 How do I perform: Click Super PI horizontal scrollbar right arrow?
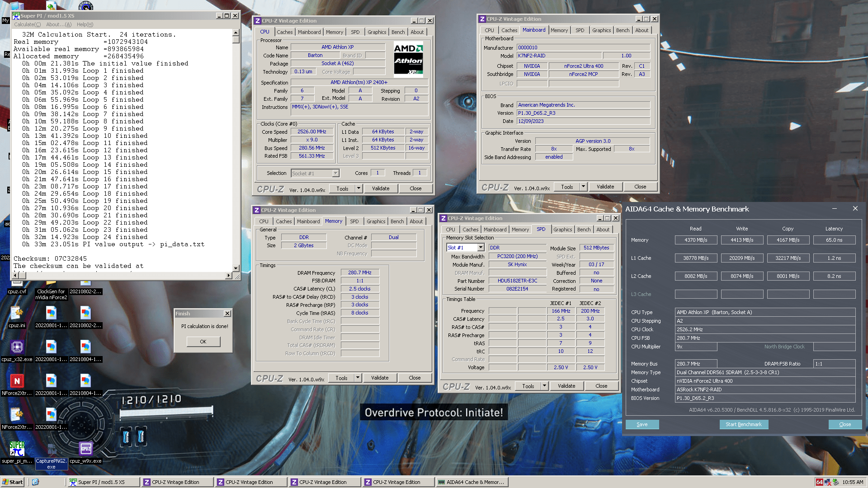pos(228,275)
